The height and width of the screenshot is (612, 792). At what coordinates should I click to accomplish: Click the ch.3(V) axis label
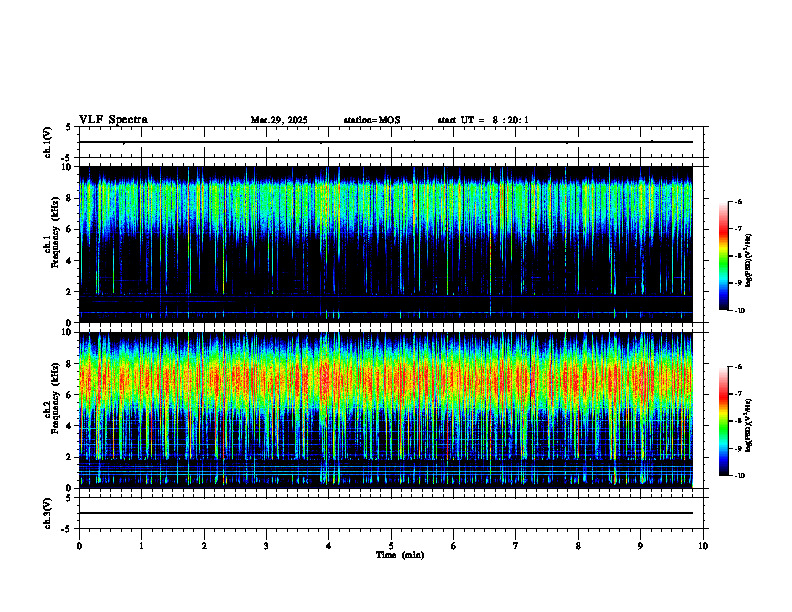pos(47,513)
